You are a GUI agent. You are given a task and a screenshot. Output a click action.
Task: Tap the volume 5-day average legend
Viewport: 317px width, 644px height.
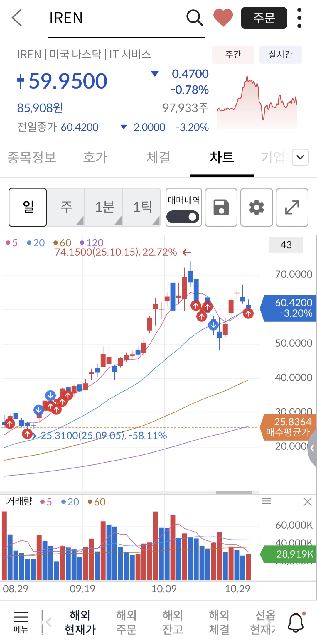(46, 502)
